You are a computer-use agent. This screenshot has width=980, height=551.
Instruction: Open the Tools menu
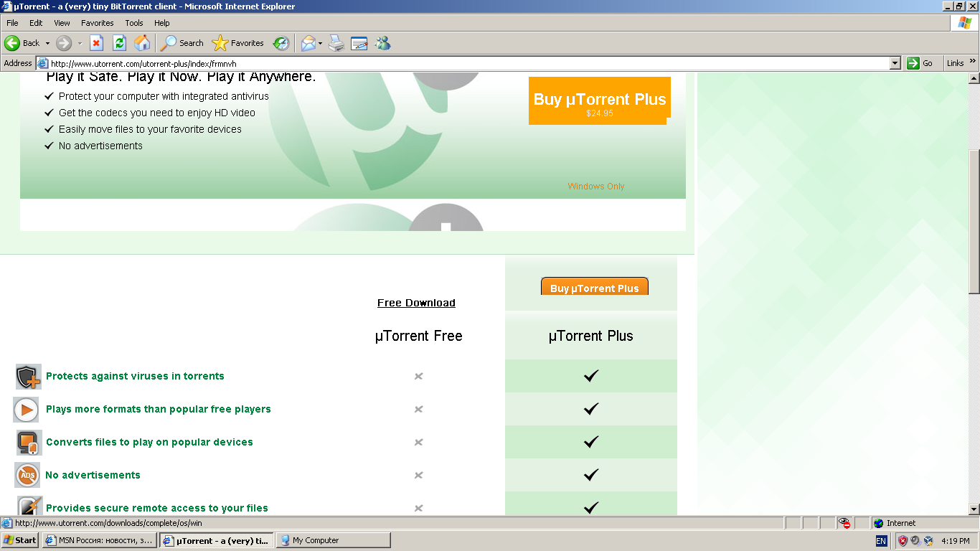pyautogui.click(x=134, y=23)
